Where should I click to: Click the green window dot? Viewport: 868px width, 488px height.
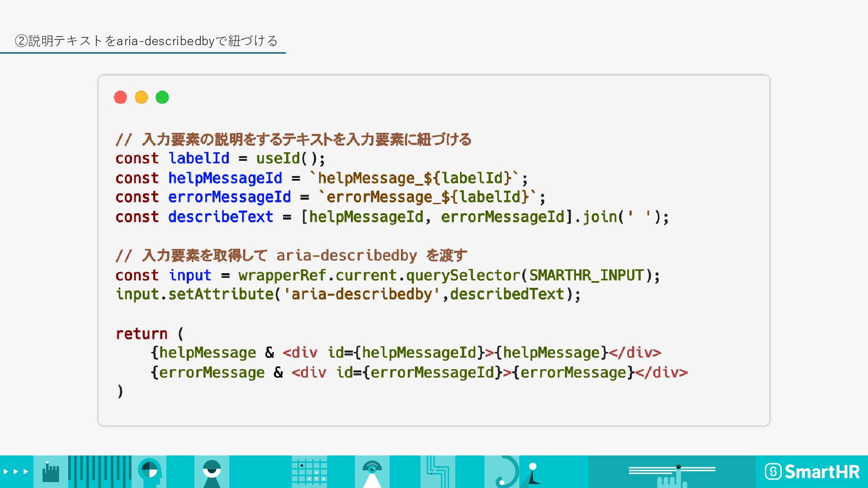(x=162, y=97)
